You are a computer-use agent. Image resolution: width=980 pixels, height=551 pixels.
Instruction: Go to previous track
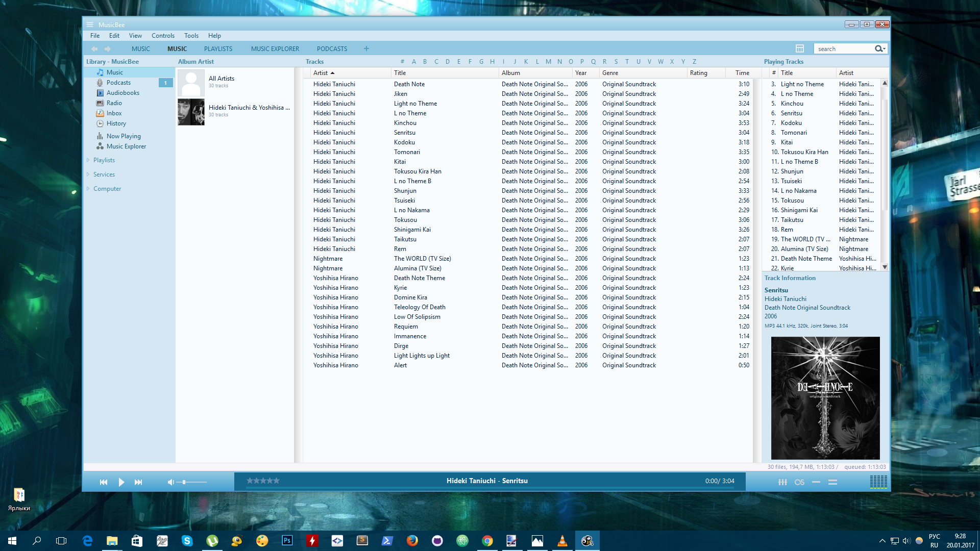104,482
